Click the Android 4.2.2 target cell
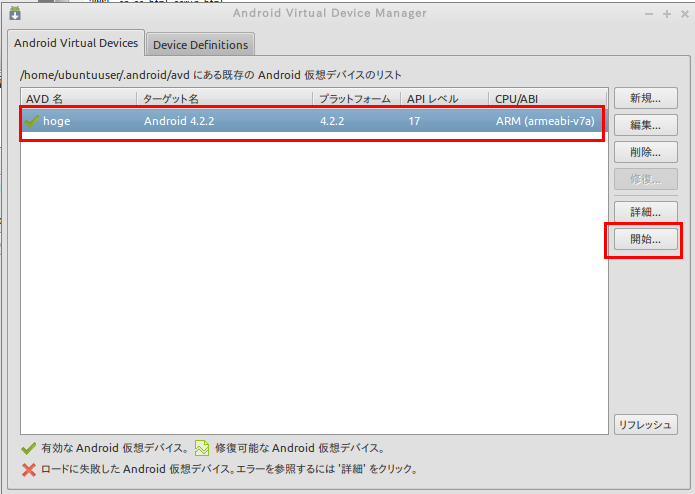 tap(179, 121)
